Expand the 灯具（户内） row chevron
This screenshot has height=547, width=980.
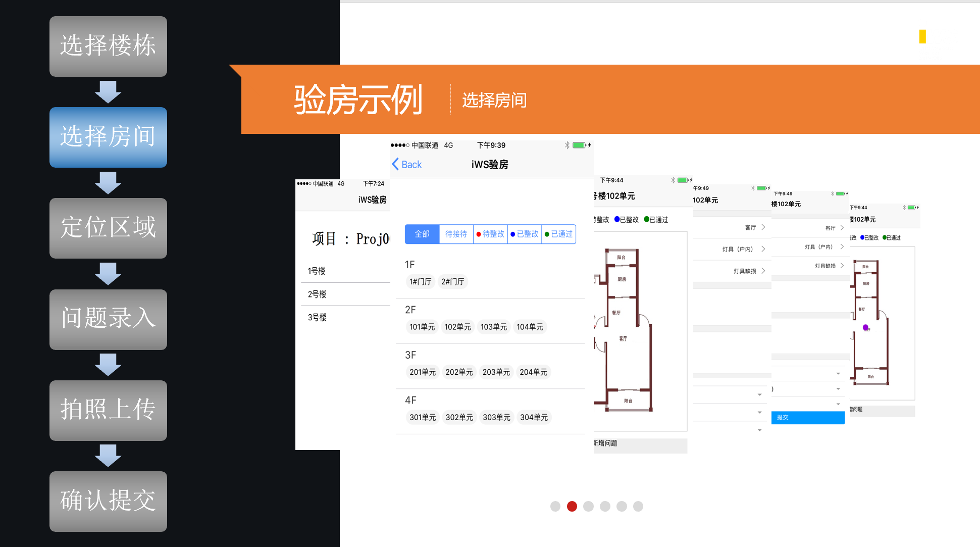coord(763,249)
